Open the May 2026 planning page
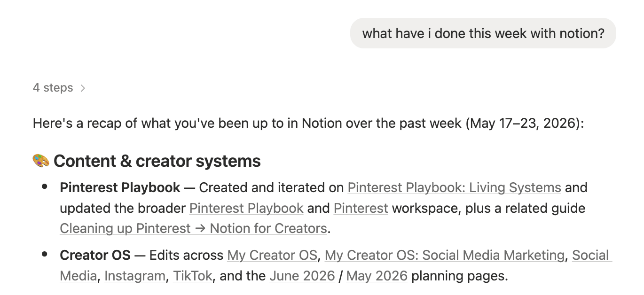The image size is (644, 295). pos(377,275)
